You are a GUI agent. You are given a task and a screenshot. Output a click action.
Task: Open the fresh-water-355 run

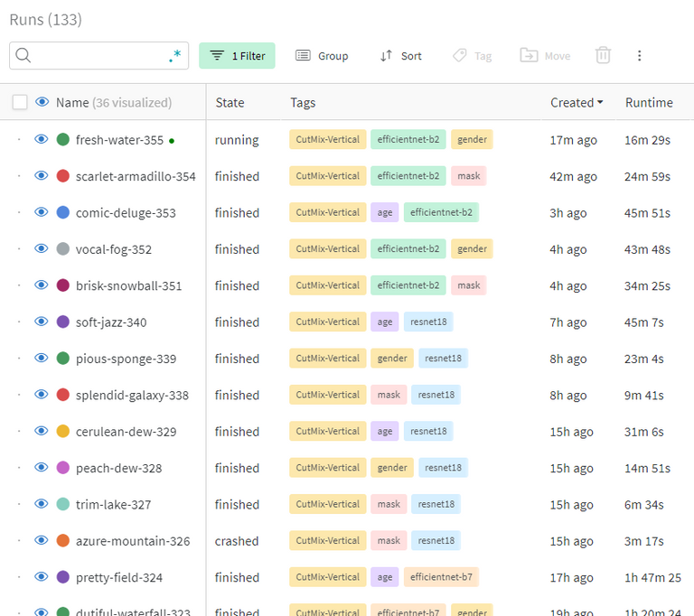coord(119,140)
